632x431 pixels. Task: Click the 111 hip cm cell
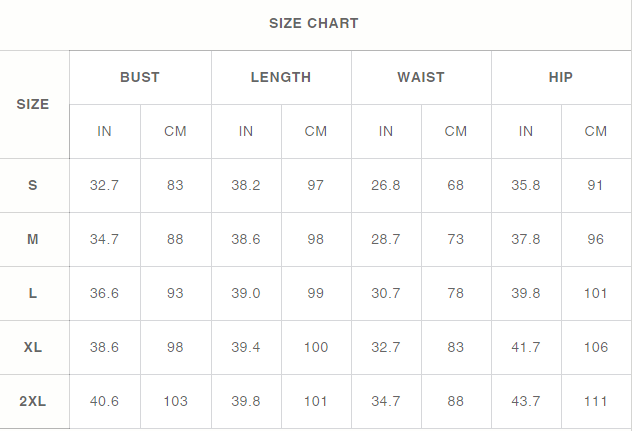click(596, 401)
